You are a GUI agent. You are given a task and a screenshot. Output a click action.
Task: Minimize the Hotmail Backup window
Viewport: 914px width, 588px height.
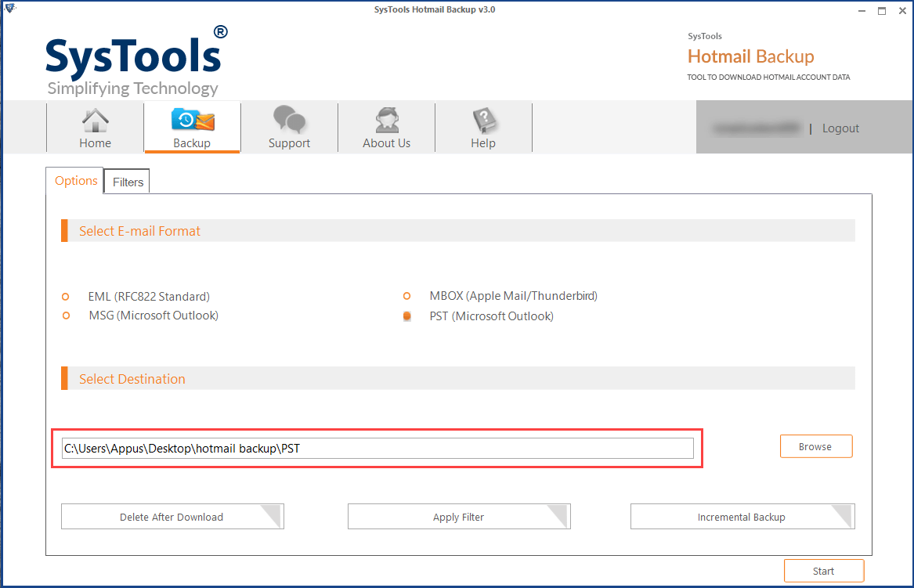pos(862,10)
